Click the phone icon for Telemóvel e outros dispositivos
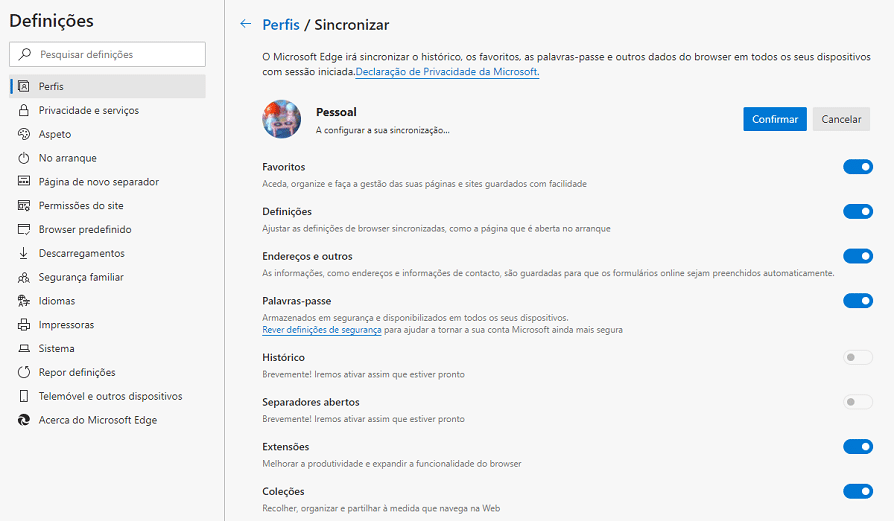Viewport: 894px width, 521px height. pos(23,396)
